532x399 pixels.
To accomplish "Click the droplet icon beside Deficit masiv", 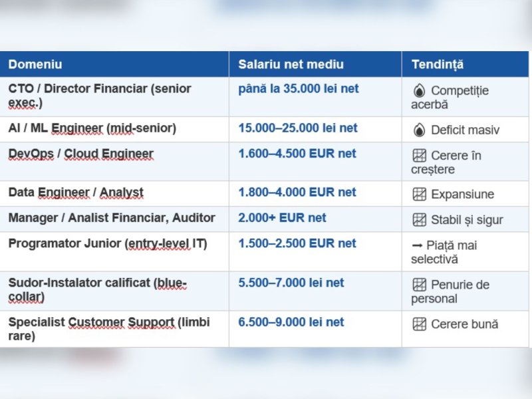I will pyautogui.click(x=418, y=130).
